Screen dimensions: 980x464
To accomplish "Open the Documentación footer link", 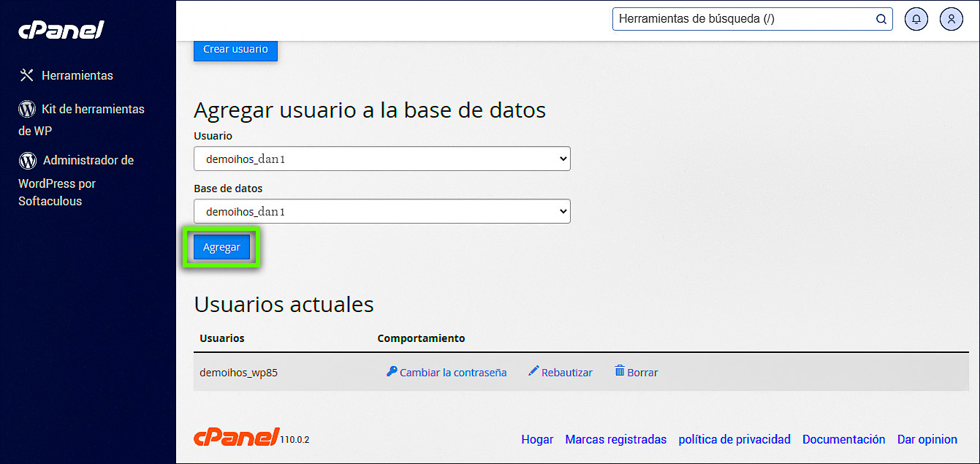I will (843, 439).
